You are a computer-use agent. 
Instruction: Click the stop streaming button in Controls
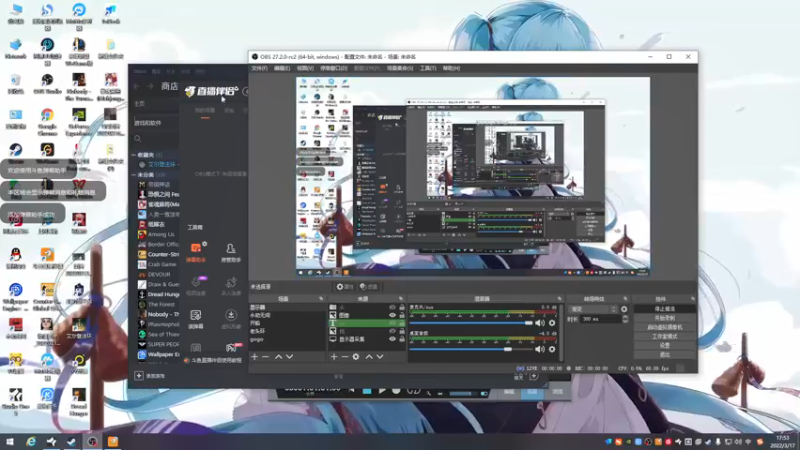tap(664, 309)
